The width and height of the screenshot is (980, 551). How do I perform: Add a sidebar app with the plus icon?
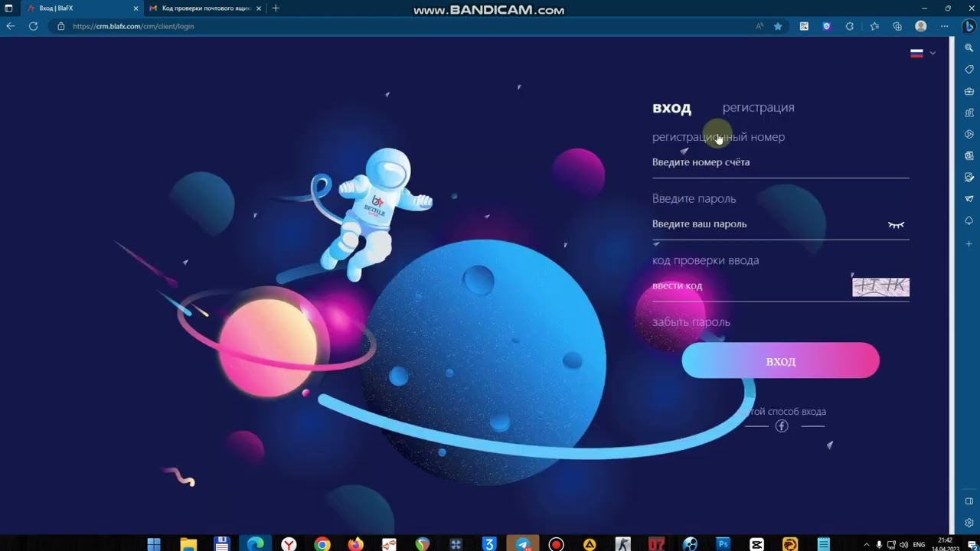point(969,243)
